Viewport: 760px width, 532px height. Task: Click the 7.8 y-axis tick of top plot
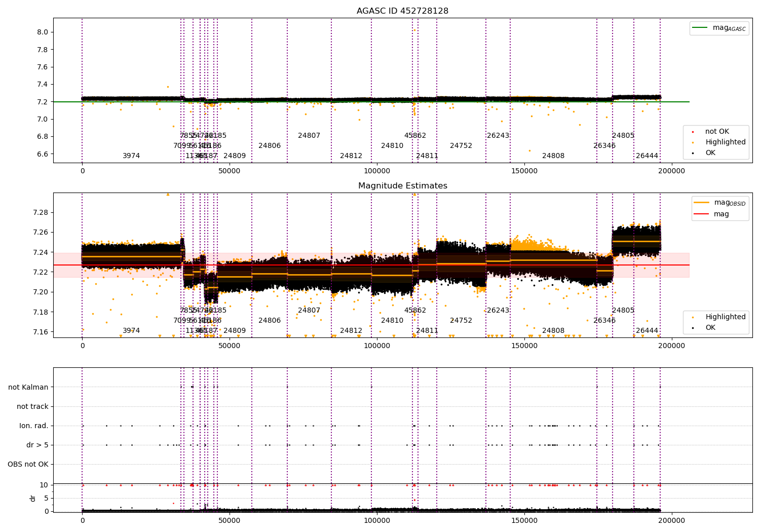tap(42, 50)
